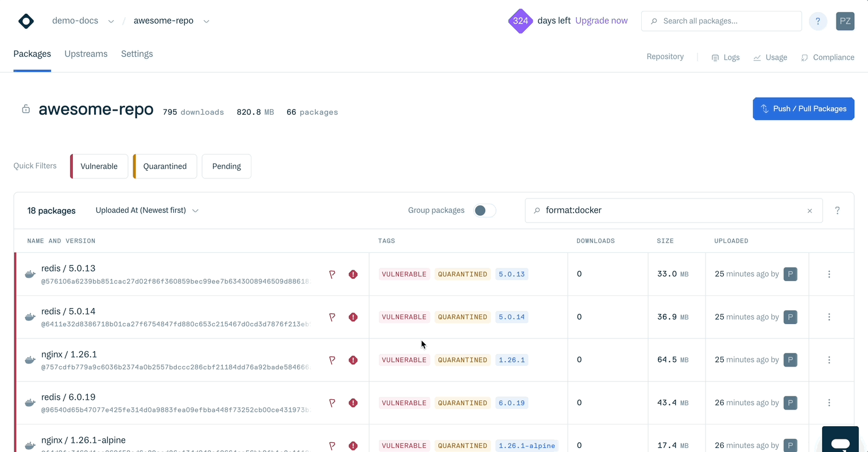
Task: Toggle the Group packages switch
Action: (x=484, y=211)
